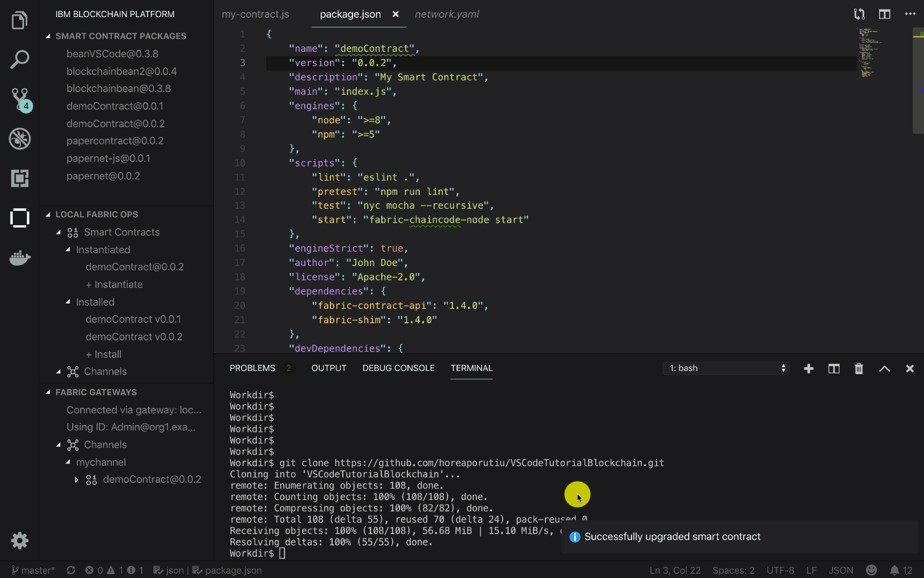
Task: Open the feedback smiley in status bar
Action: click(x=871, y=570)
